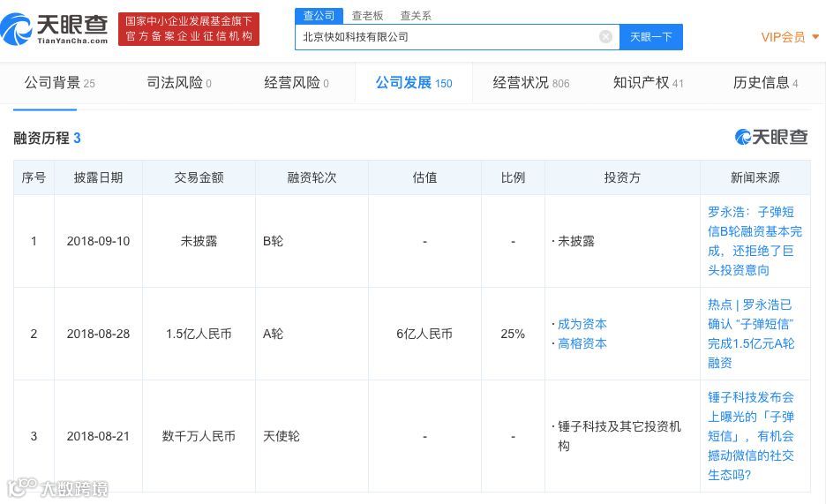Switch to the 查老板 search tab
Screen dimensions: 826x504
367,16
